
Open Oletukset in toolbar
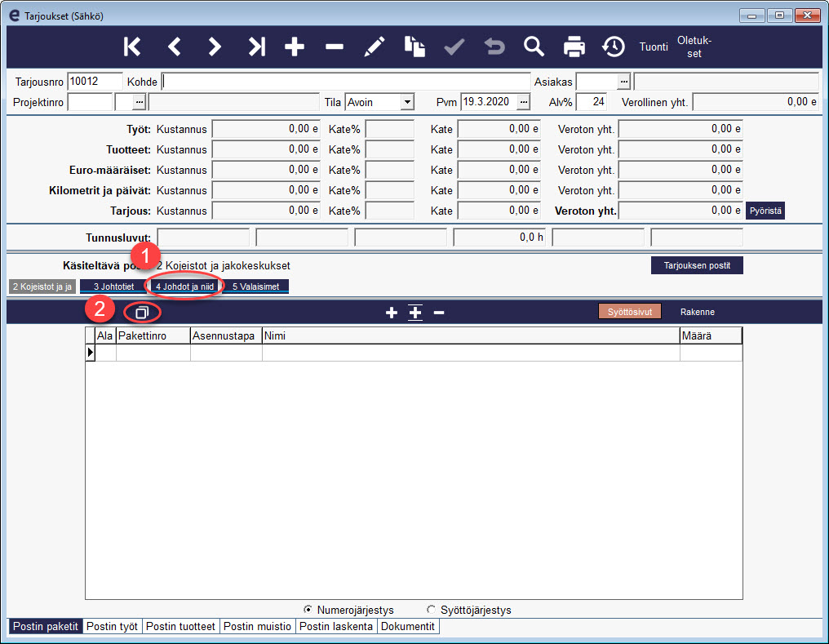(x=694, y=47)
